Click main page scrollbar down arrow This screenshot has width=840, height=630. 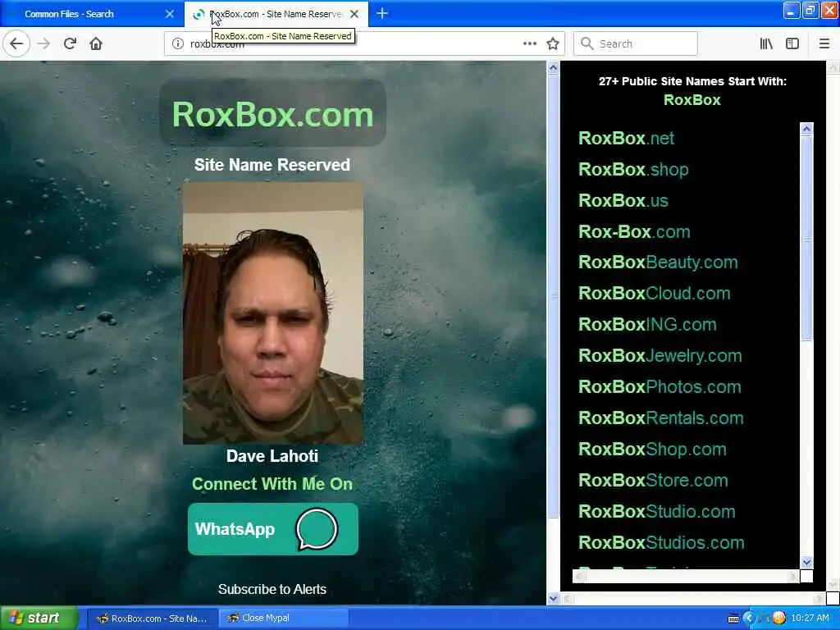[553, 598]
